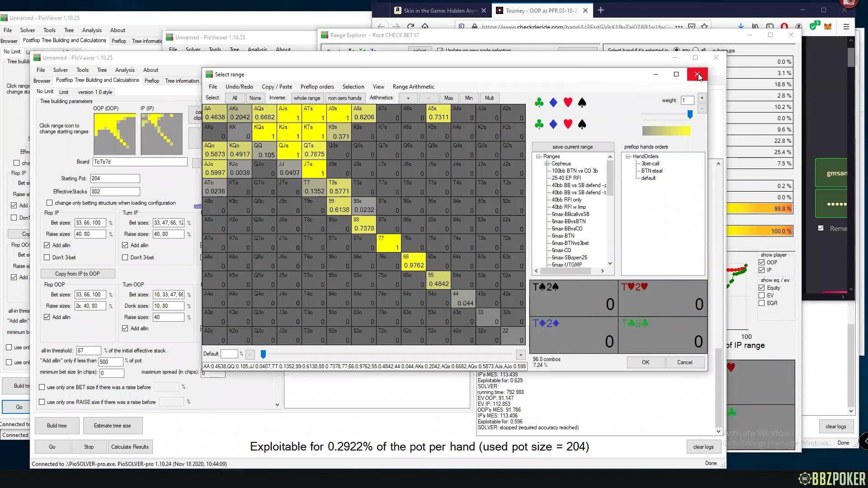
Task: Click the top-row red heart suit icon
Action: (x=568, y=103)
